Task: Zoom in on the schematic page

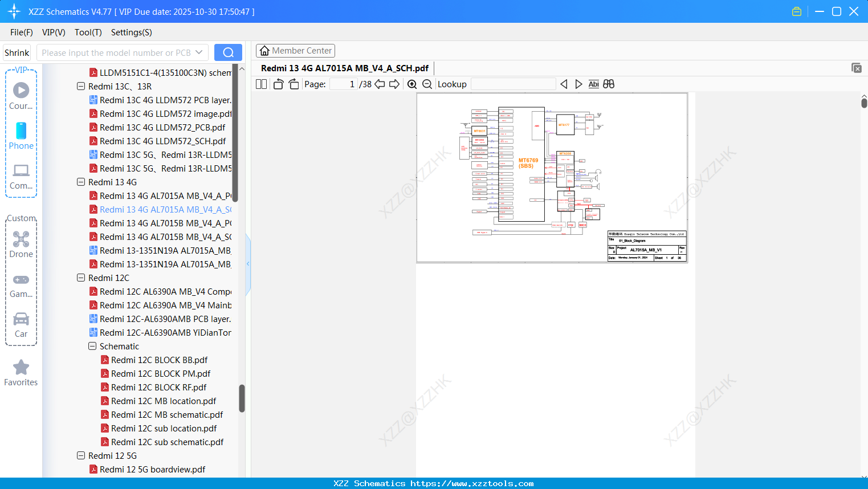Action: click(411, 84)
